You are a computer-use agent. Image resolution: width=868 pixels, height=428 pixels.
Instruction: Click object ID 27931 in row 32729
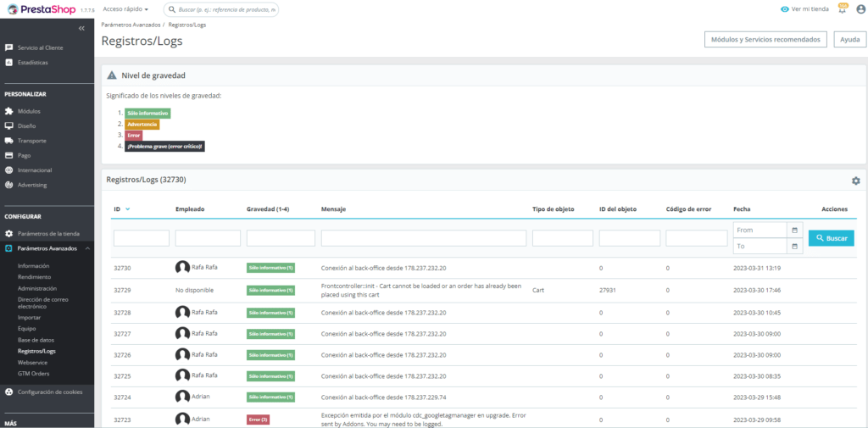tap(609, 290)
